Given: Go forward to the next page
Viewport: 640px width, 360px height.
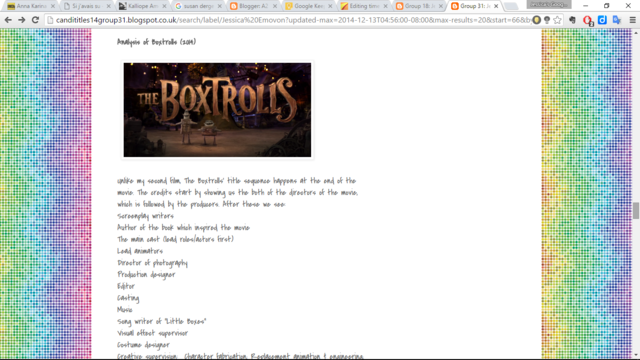Looking at the screenshot, I should click(22, 20).
